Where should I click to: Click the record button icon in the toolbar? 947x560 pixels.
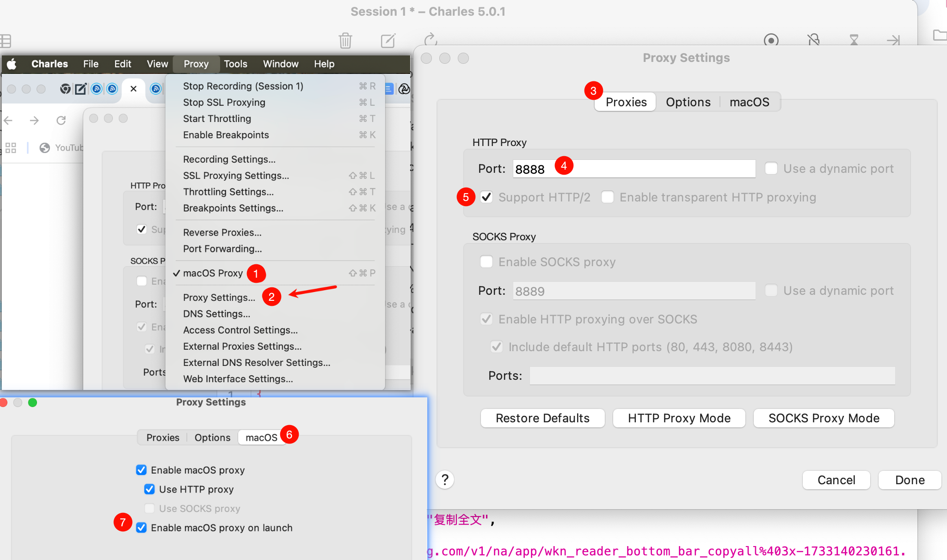(771, 40)
